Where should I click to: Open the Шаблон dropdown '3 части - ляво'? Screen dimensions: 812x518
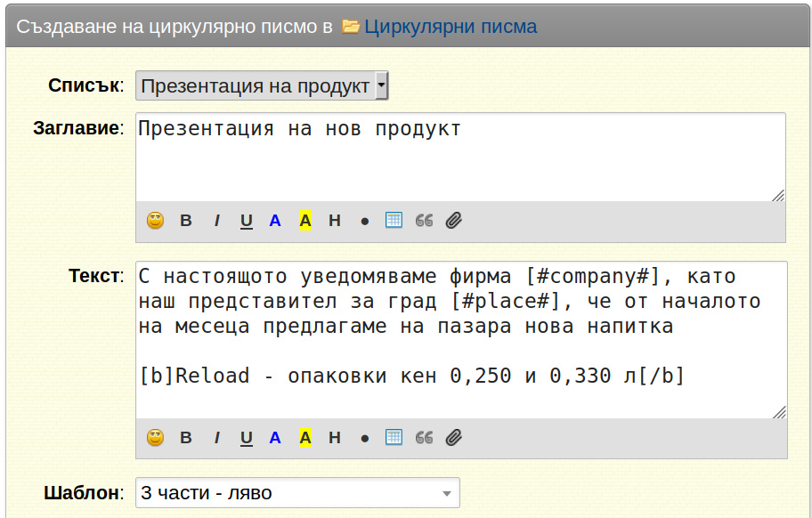297,493
